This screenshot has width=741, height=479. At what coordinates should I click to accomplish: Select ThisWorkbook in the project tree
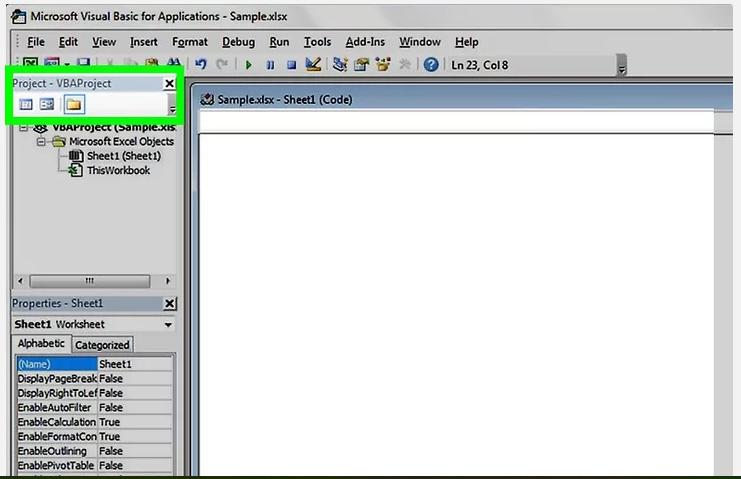[x=117, y=170]
